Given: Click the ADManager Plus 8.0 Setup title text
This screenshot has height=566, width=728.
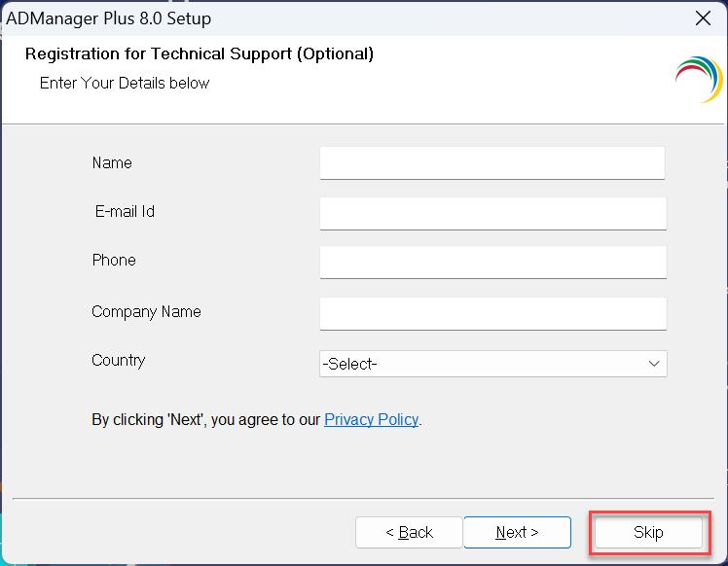Looking at the screenshot, I should 109,18.
